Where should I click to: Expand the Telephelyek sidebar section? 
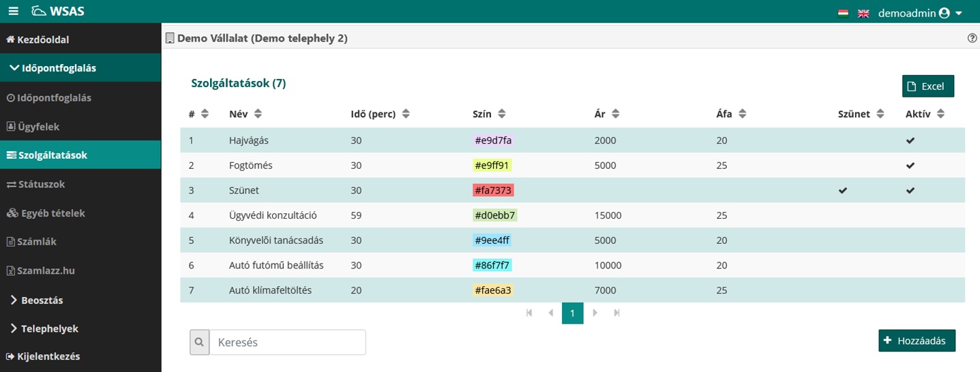49,328
